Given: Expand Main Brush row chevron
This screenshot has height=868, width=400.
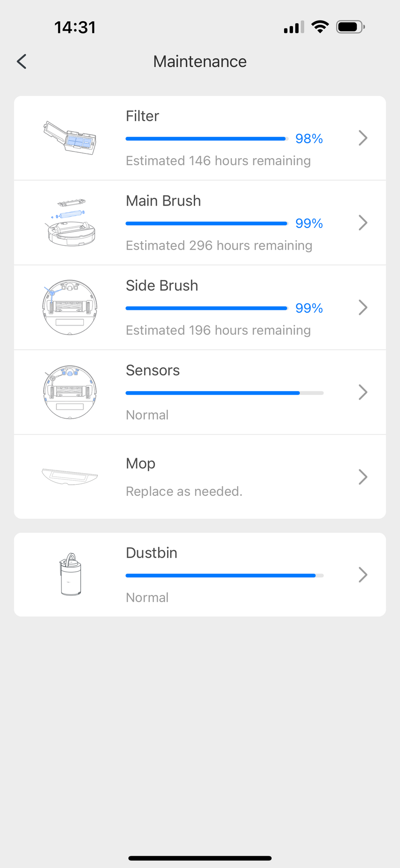Looking at the screenshot, I should click(363, 223).
